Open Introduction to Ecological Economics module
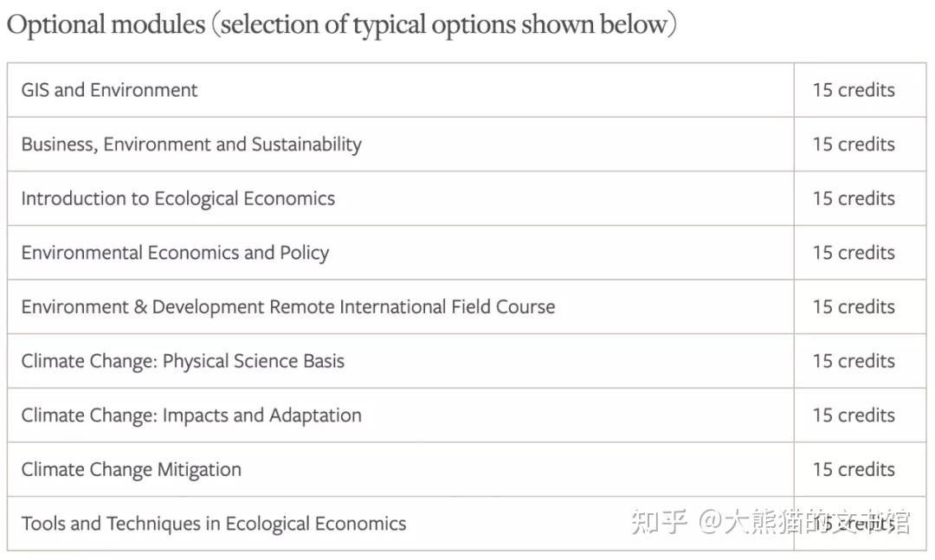 tap(178, 198)
